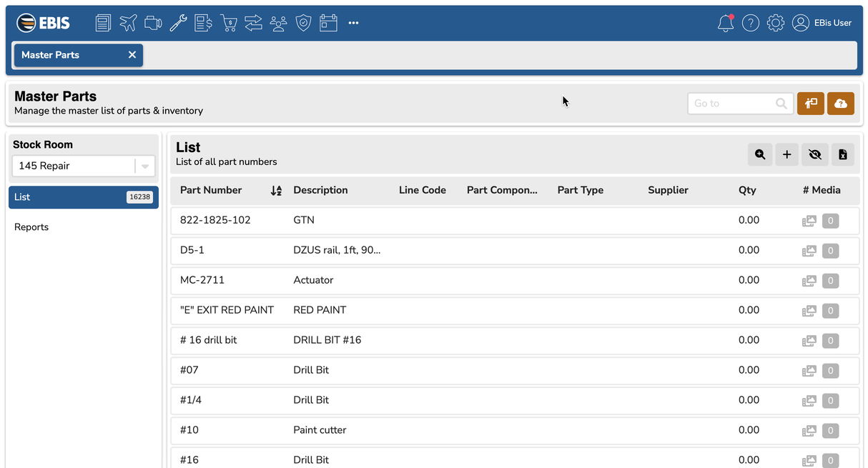Image resolution: width=868 pixels, height=468 pixels.
Task: Click the Part Type column header
Action: [x=581, y=190]
